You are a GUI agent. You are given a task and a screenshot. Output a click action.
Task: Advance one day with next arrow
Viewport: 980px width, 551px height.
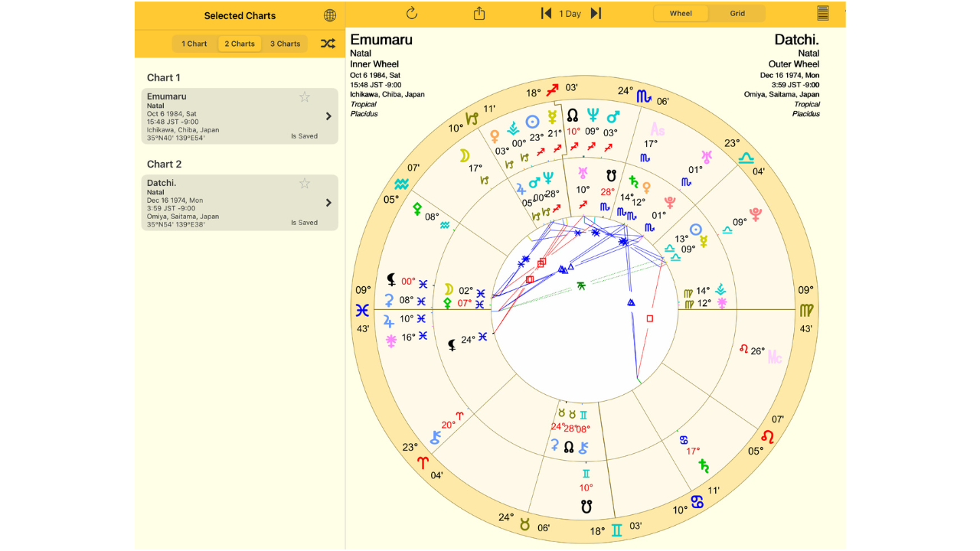[596, 13]
